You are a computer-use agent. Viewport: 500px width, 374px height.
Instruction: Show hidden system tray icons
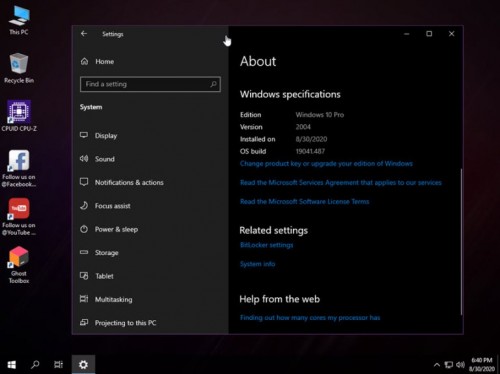coord(437,365)
